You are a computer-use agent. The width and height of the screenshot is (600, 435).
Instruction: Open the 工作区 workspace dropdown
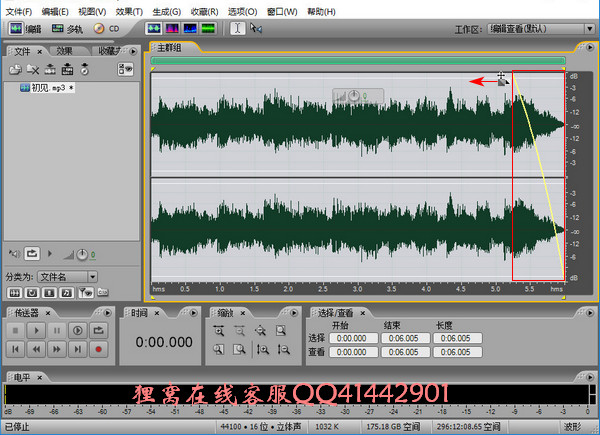point(541,29)
